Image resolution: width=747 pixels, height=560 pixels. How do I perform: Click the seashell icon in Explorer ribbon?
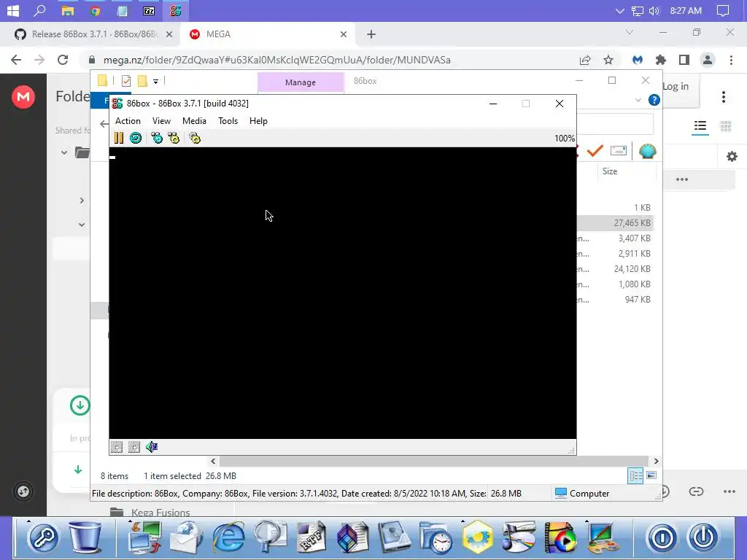pyautogui.click(x=648, y=151)
